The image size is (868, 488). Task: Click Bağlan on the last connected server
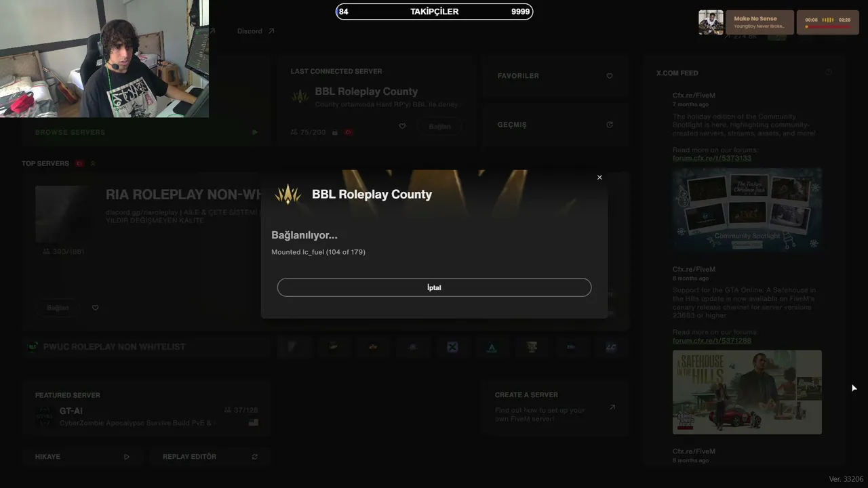(x=439, y=127)
